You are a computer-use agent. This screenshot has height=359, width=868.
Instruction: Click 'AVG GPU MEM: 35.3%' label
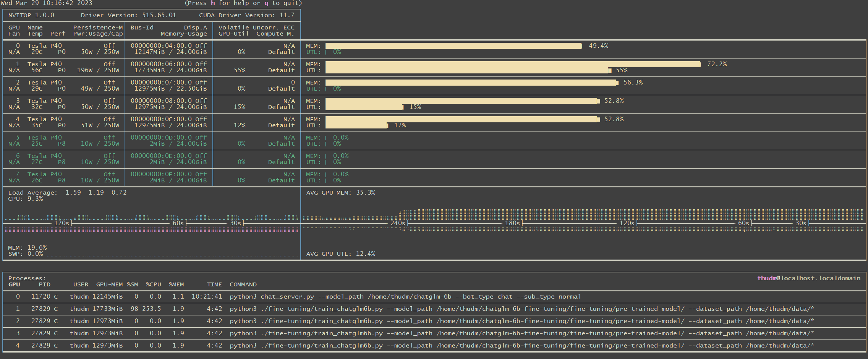341,193
